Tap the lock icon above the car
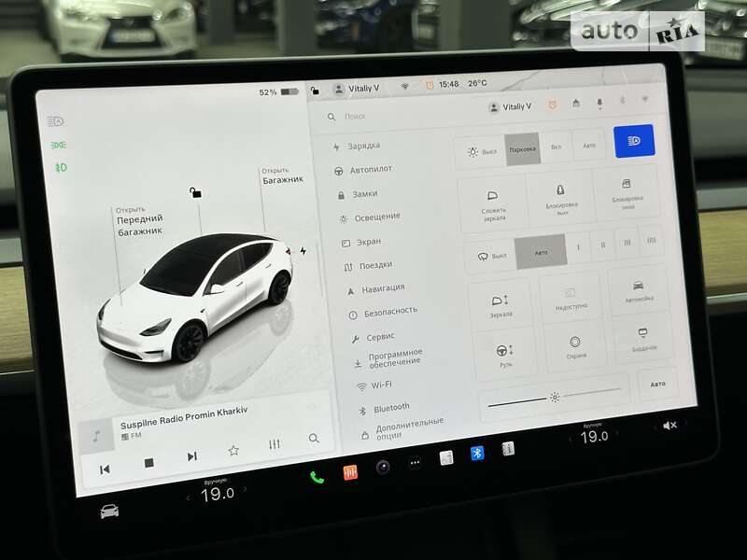The height and width of the screenshot is (560, 747). tap(195, 192)
